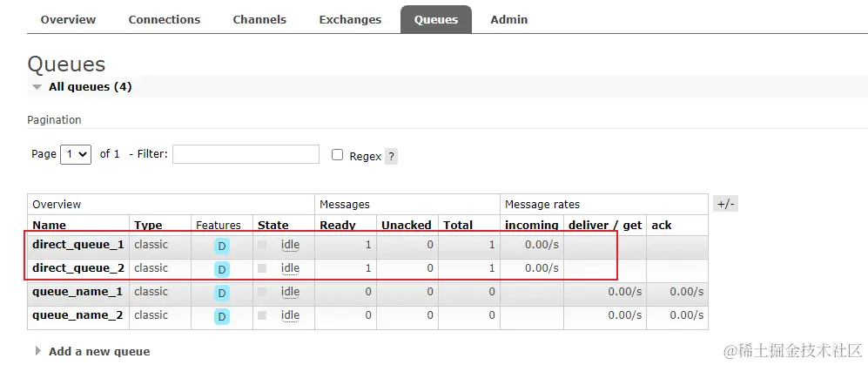
Task: Open the queue_name_2 queue link
Action: tap(77, 315)
